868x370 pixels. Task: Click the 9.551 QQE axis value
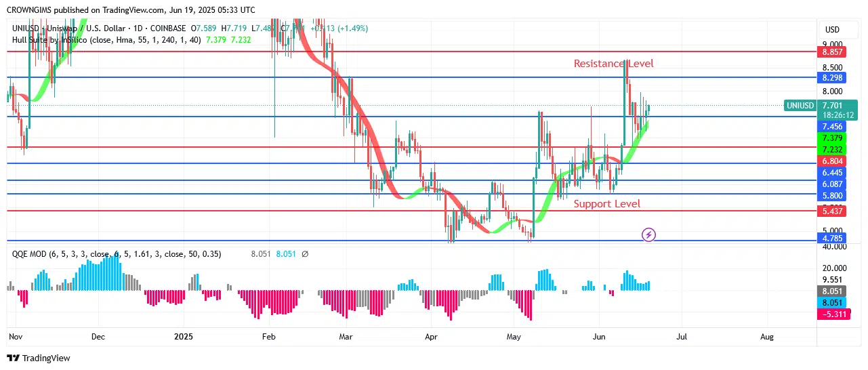point(832,279)
